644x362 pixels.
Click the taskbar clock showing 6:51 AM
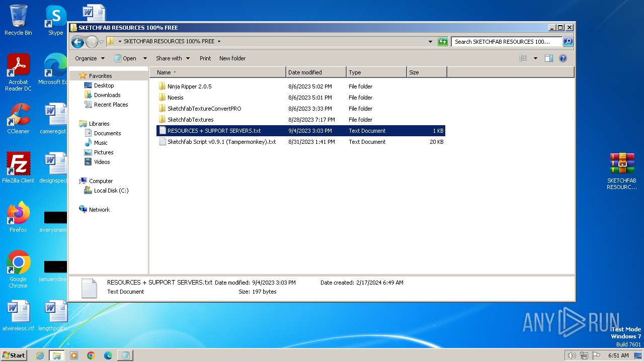click(x=618, y=355)
